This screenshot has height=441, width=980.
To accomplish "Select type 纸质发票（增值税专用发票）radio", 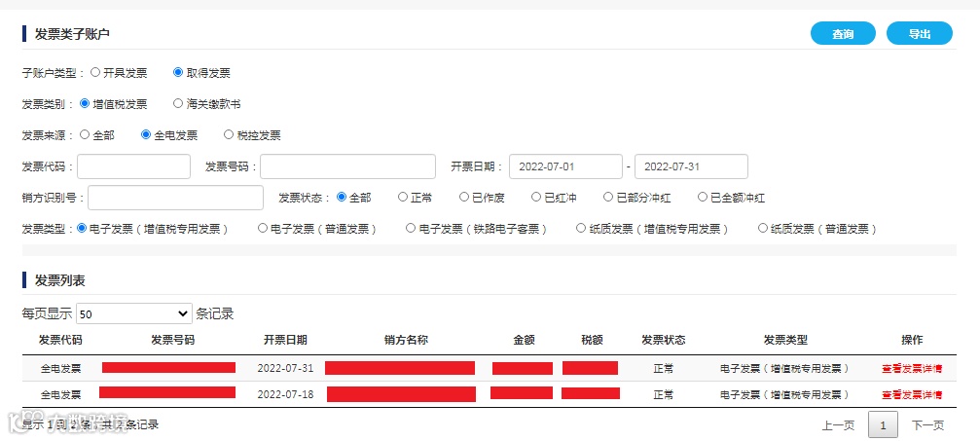I will [581, 229].
